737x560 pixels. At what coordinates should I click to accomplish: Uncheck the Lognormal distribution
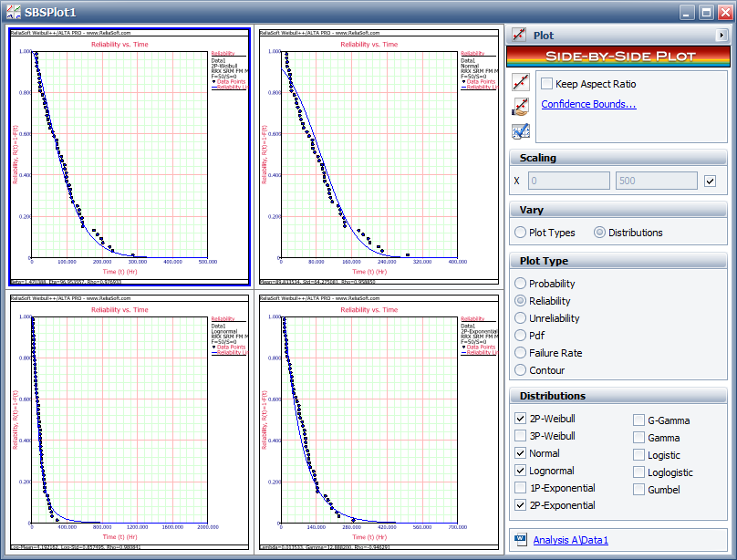521,472
